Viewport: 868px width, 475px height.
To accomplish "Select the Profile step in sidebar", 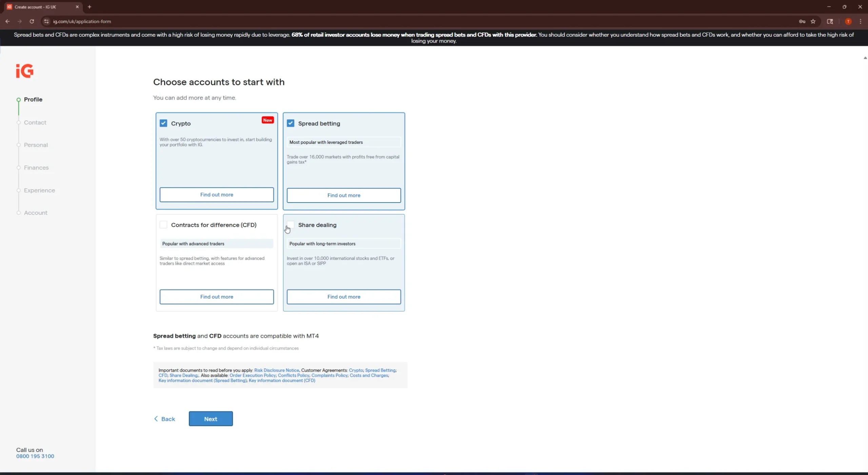I will click(x=33, y=99).
